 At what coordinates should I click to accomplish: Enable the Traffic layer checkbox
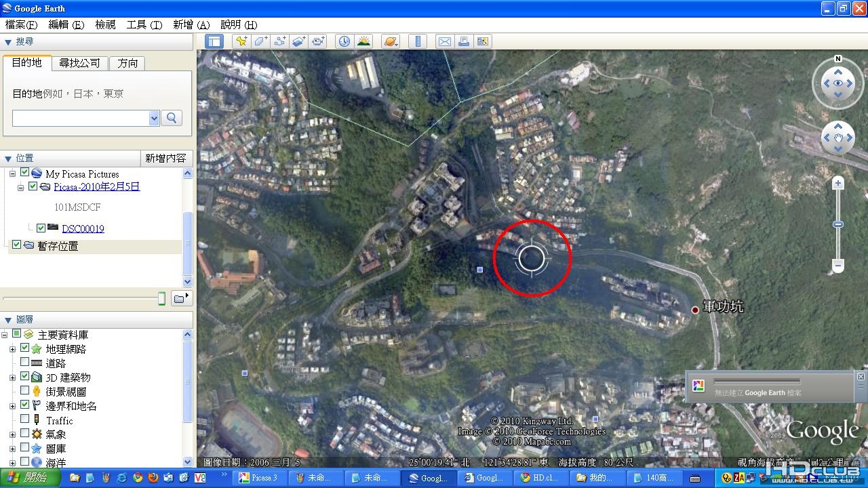click(x=24, y=420)
